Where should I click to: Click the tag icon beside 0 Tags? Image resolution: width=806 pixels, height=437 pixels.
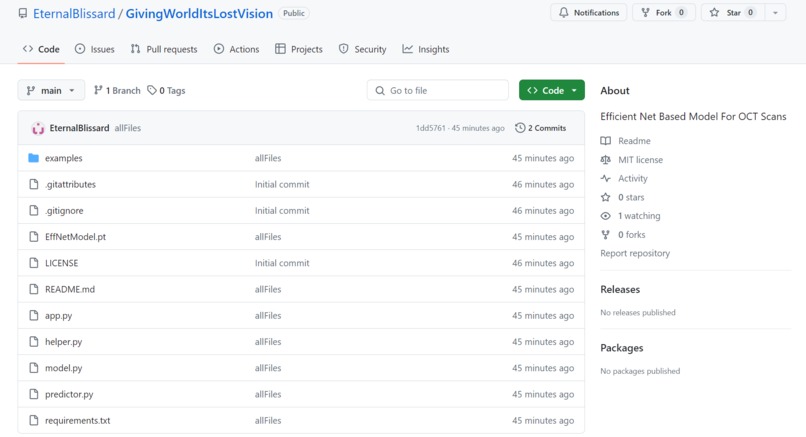click(152, 90)
